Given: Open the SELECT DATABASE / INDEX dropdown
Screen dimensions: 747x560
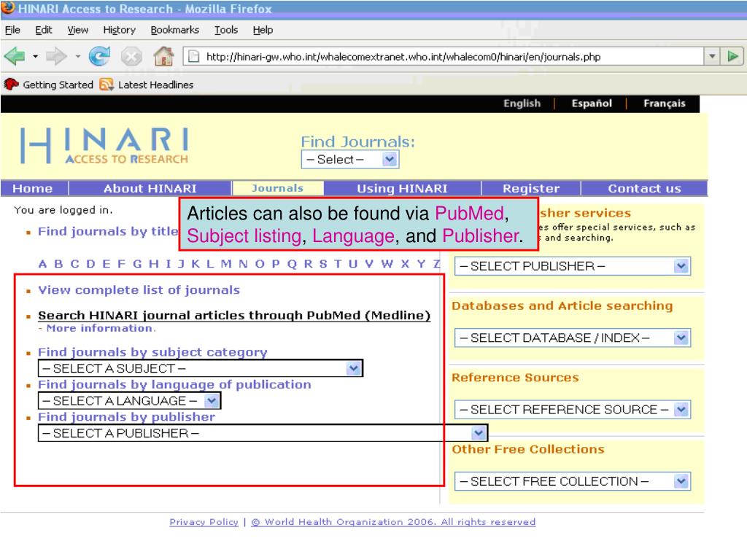Looking at the screenshot, I should coord(573,338).
